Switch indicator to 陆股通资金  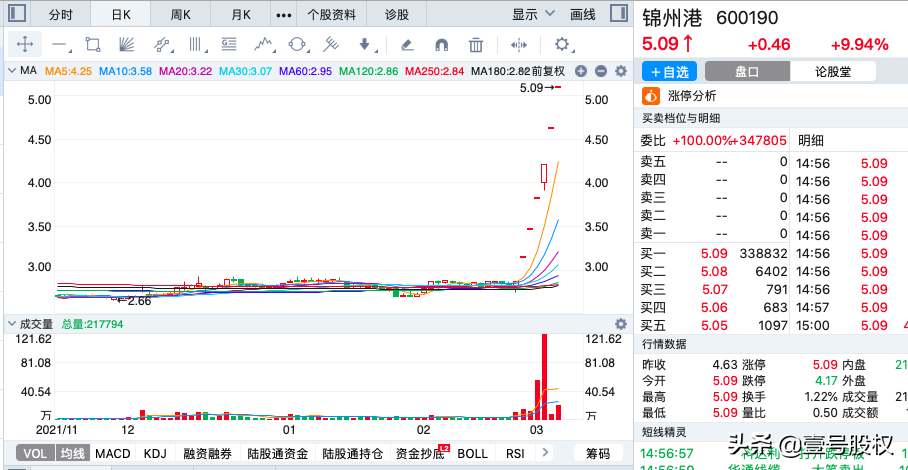277,453
